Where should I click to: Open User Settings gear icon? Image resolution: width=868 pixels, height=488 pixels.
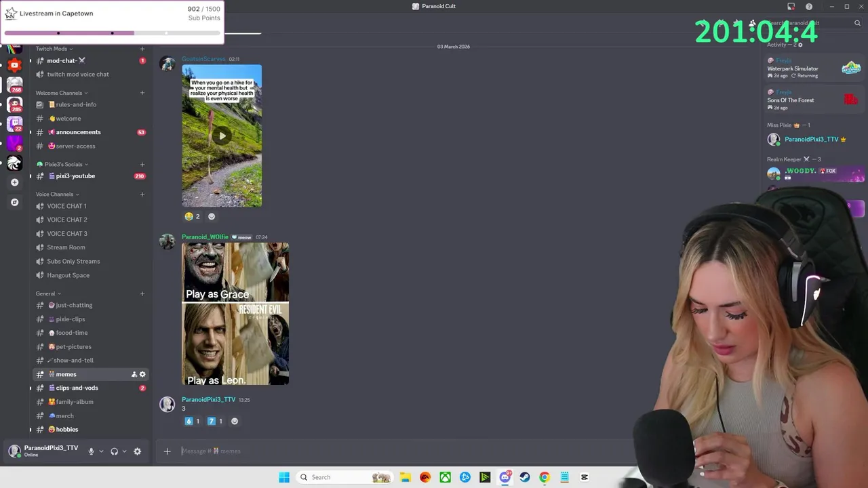(137, 451)
